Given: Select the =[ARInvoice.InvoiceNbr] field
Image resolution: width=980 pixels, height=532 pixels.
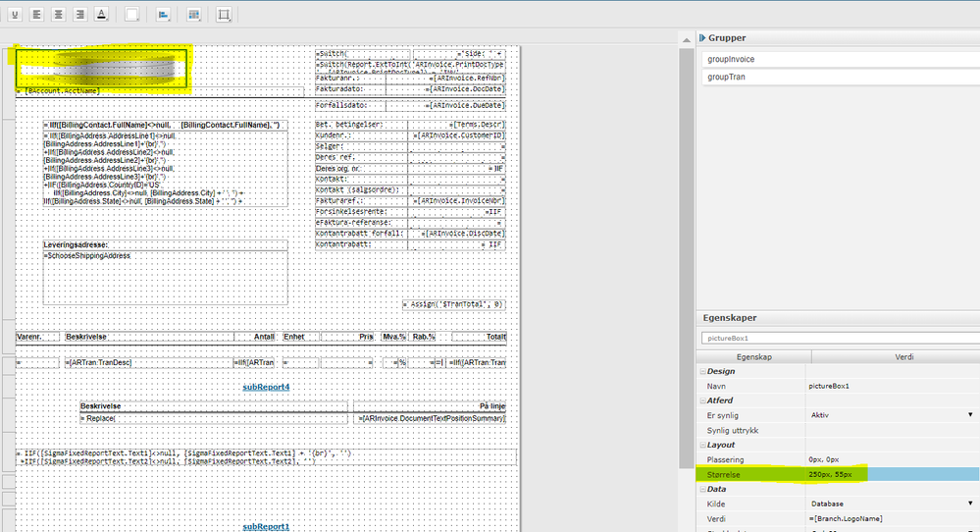Looking at the screenshot, I should 456,201.
